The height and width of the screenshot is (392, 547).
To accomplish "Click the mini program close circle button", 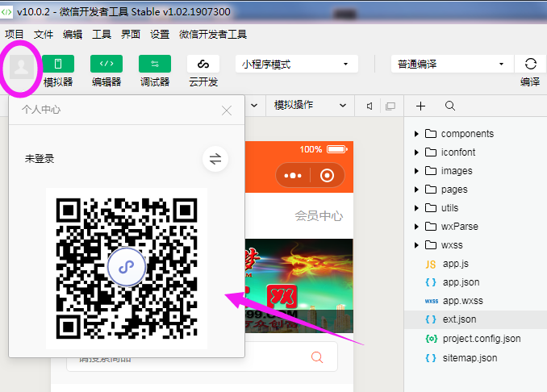I will coord(327,175).
